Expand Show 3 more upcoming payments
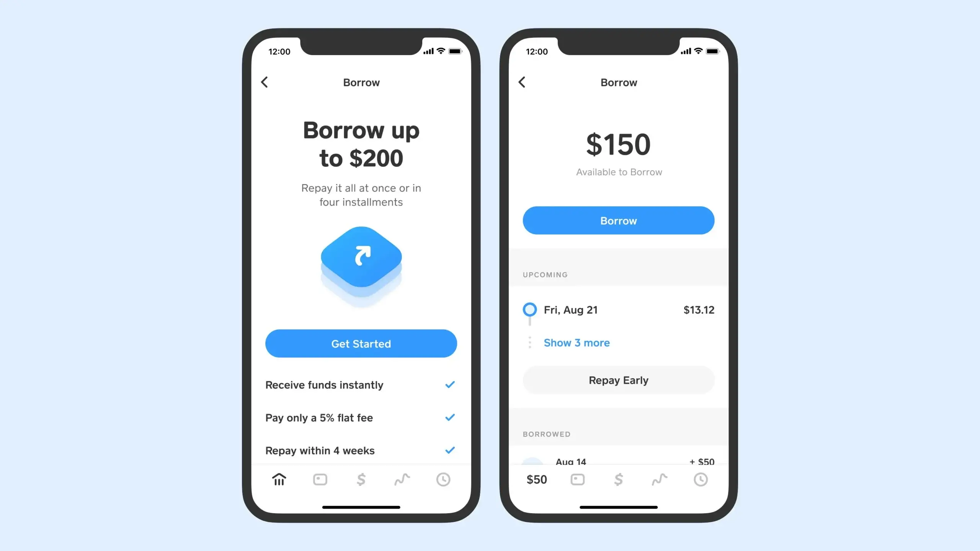 pyautogui.click(x=577, y=342)
